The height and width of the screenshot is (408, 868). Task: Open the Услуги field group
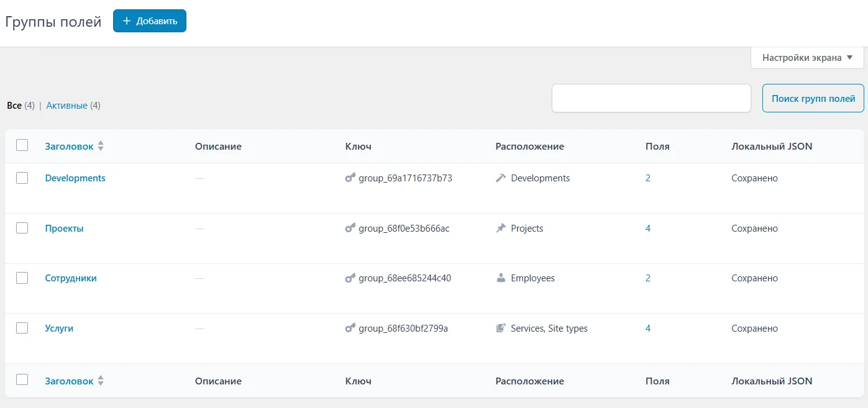point(59,329)
